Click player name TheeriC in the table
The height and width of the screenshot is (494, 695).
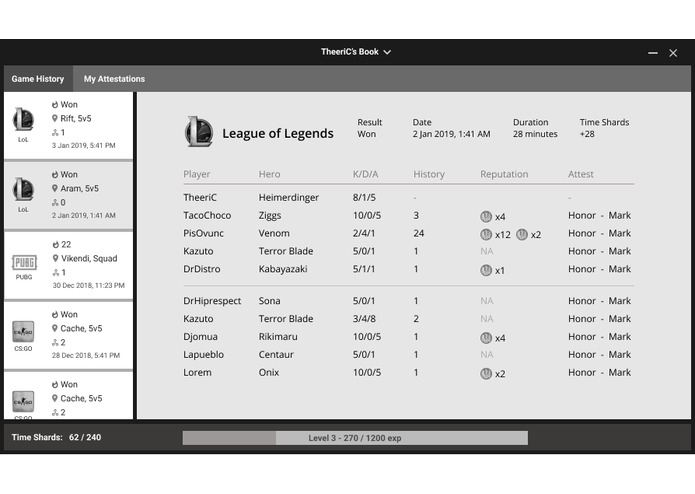(x=200, y=198)
